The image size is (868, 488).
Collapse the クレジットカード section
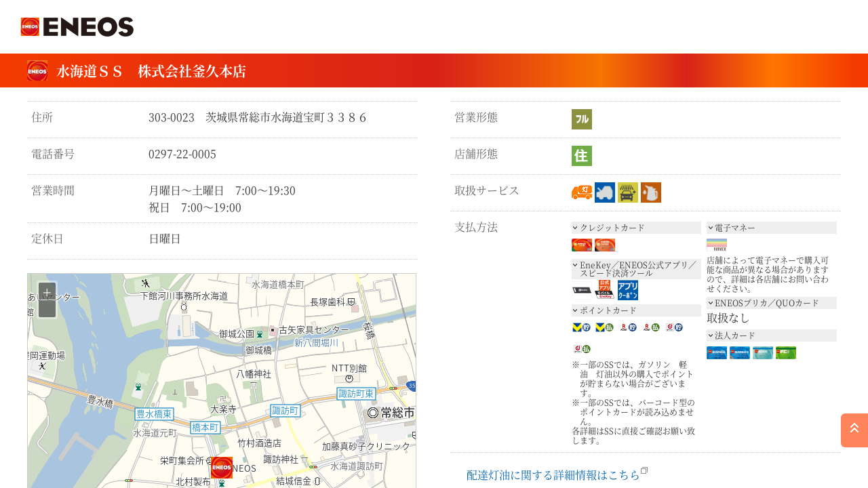point(636,228)
